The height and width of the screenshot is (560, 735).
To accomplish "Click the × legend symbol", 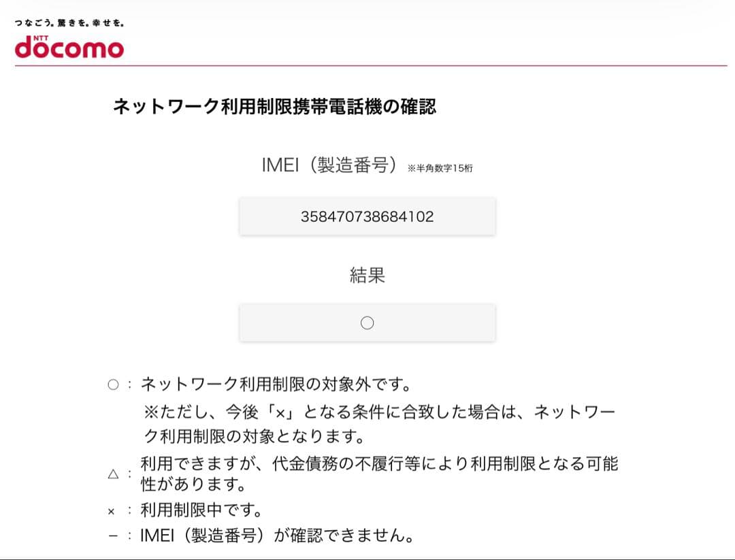I will pyautogui.click(x=112, y=511).
